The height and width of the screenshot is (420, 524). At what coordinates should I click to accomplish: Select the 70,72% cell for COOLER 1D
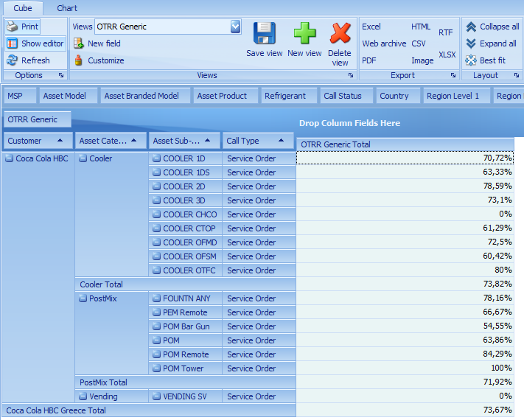405,158
